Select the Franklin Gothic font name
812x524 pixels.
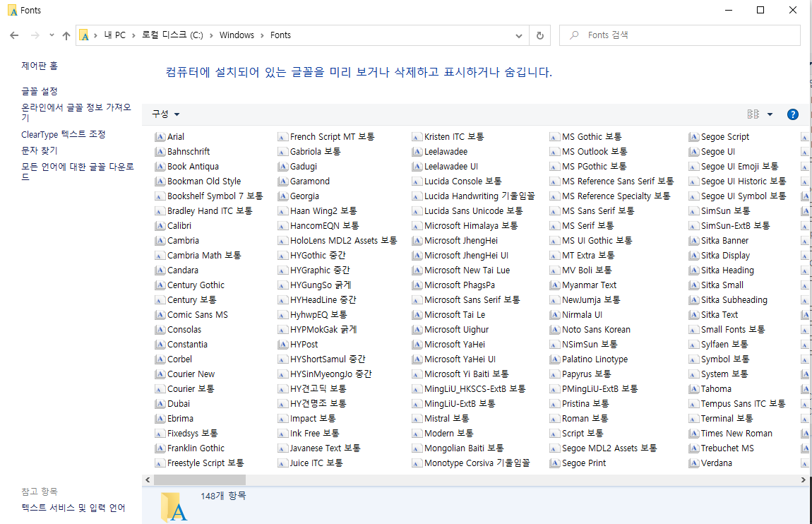196,448
